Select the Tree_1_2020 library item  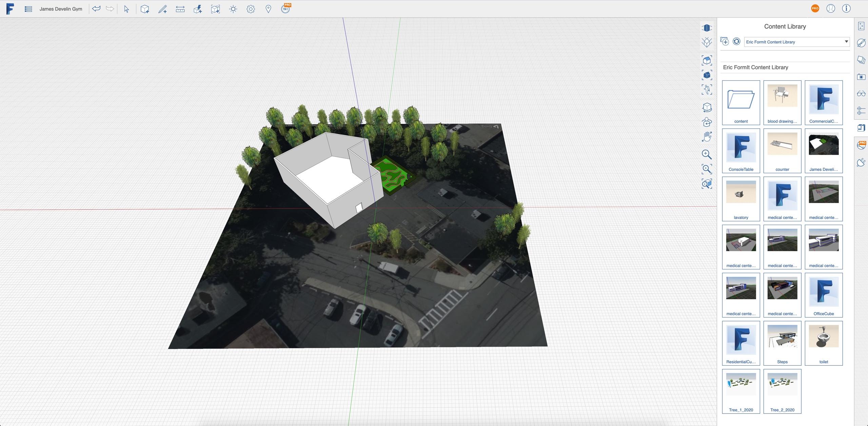point(741,391)
